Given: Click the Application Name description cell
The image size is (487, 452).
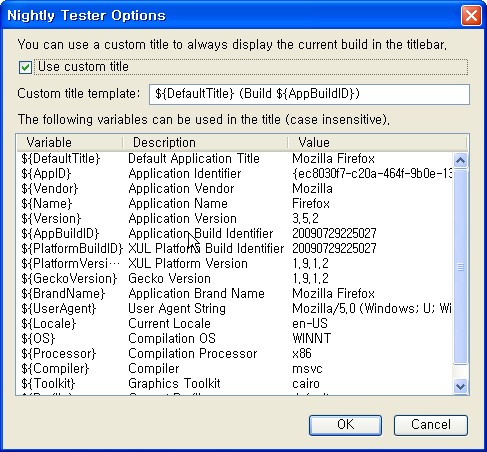Looking at the screenshot, I should pyautogui.click(x=178, y=203).
